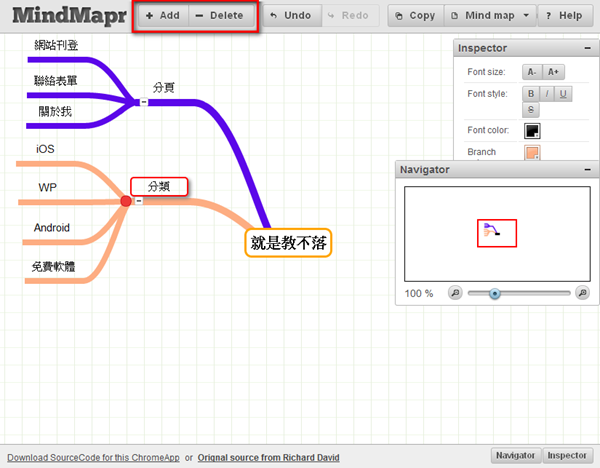600x468 pixels.
Task: Decrease font size with A- button
Action: tap(532, 72)
